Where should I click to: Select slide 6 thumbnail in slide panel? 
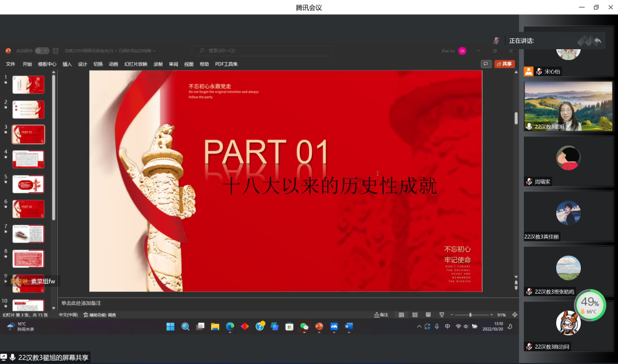[x=28, y=209]
